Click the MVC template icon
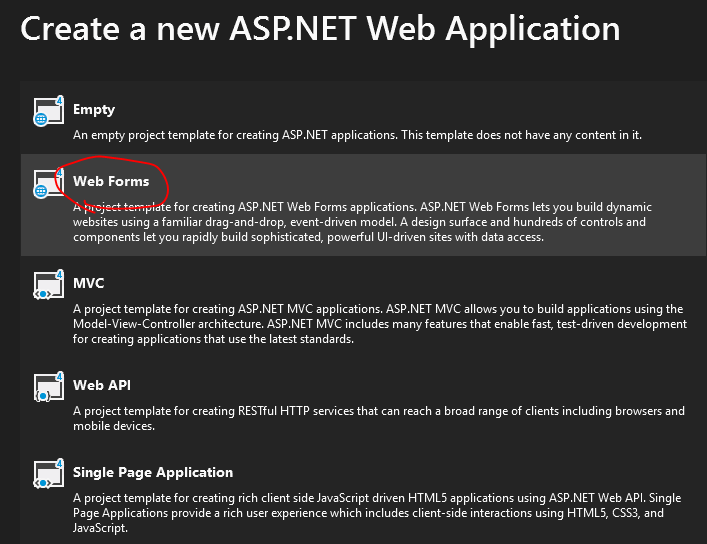The height and width of the screenshot is (544, 707). pos(48,285)
